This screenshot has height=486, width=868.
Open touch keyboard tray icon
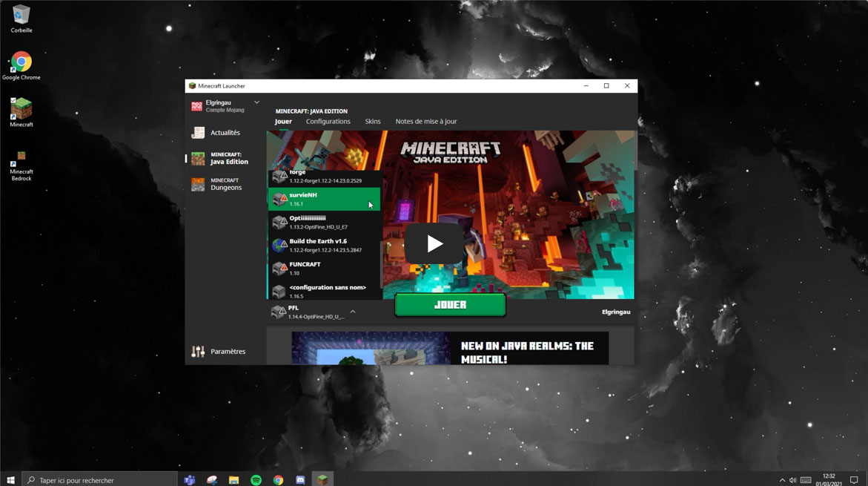806,480
